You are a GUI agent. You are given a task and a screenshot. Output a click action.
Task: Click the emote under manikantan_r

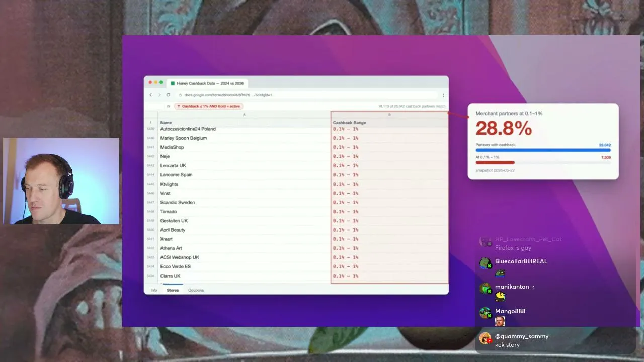(500, 297)
